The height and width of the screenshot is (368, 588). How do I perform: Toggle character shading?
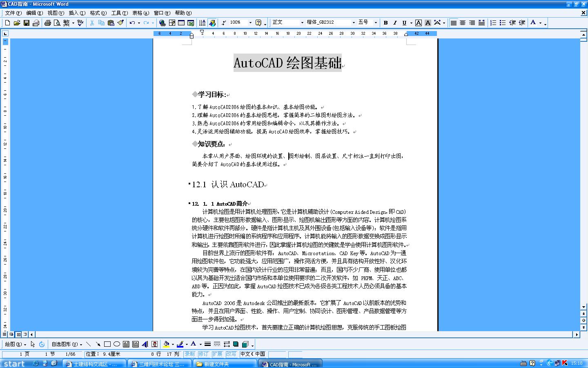[x=428, y=23]
